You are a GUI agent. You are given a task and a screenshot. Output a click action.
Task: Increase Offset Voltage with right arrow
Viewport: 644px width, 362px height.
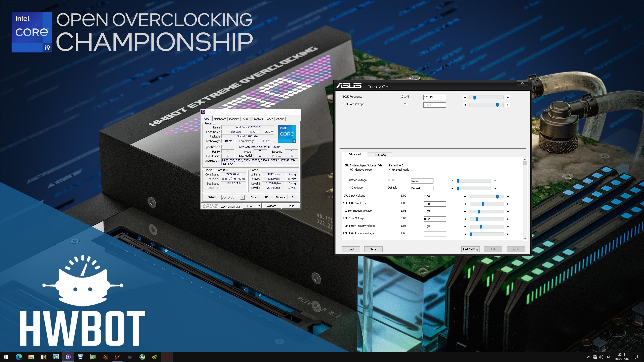(495, 181)
